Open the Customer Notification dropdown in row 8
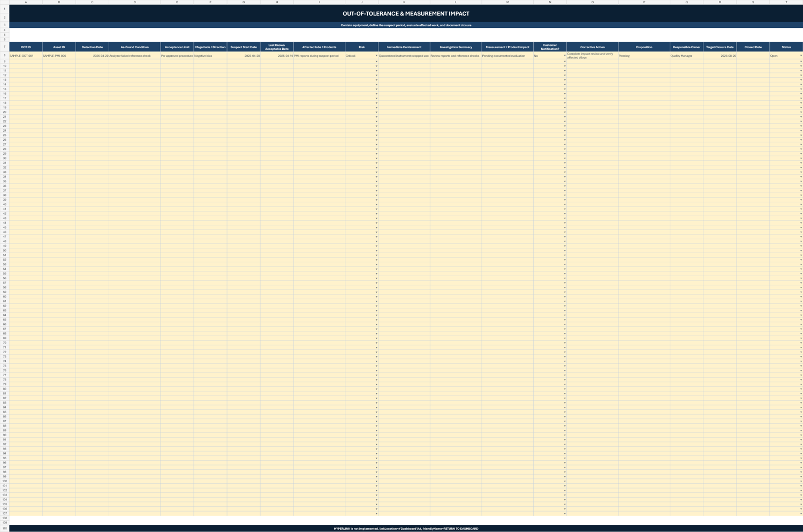This screenshot has width=803, height=532. click(x=564, y=56)
